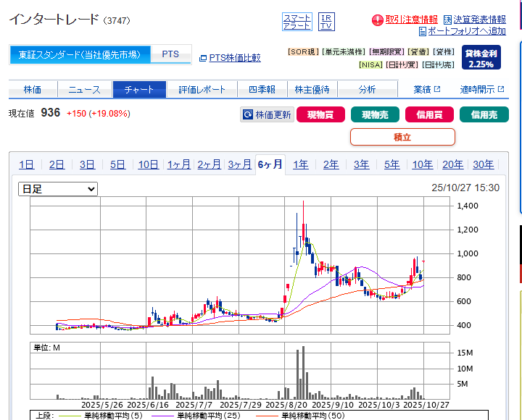
Task: Open the IR TV icon
Action: pyautogui.click(x=326, y=22)
